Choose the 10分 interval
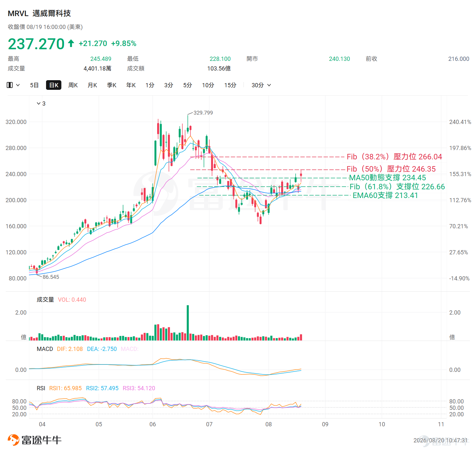 coord(208,85)
